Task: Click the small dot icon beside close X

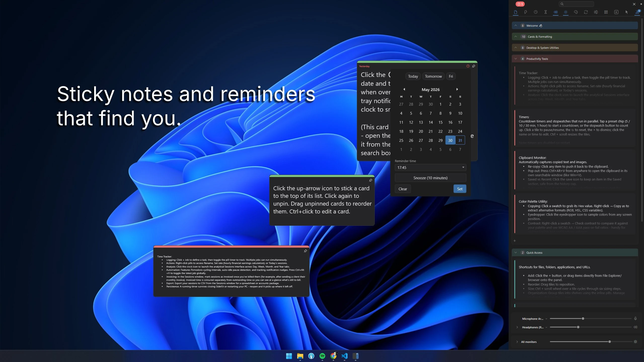Action: pos(641,4)
